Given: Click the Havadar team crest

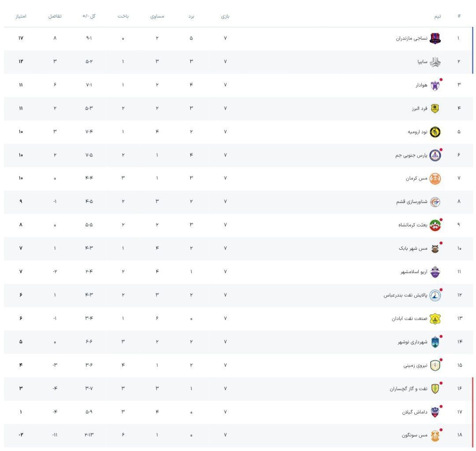Looking at the screenshot, I should [x=435, y=85].
